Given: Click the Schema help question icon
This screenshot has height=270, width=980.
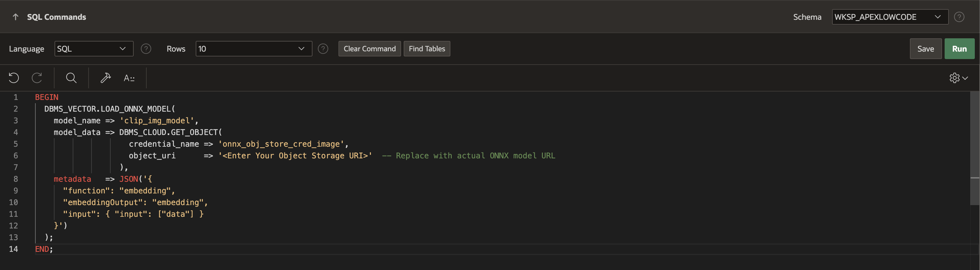Looking at the screenshot, I should pos(959,17).
